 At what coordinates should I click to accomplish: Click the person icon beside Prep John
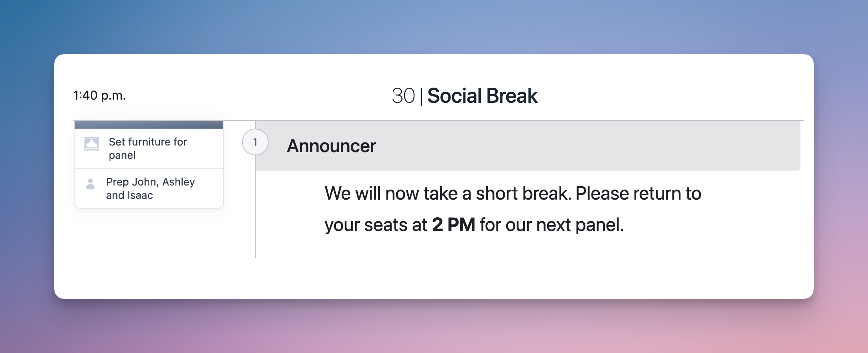click(x=90, y=184)
